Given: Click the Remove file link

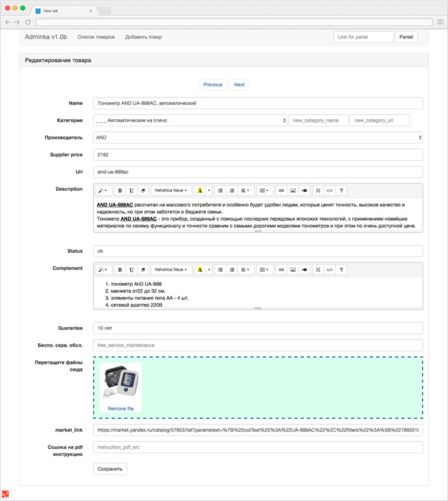Looking at the screenshot, I should pyautogui.click(x=120, y=408).
